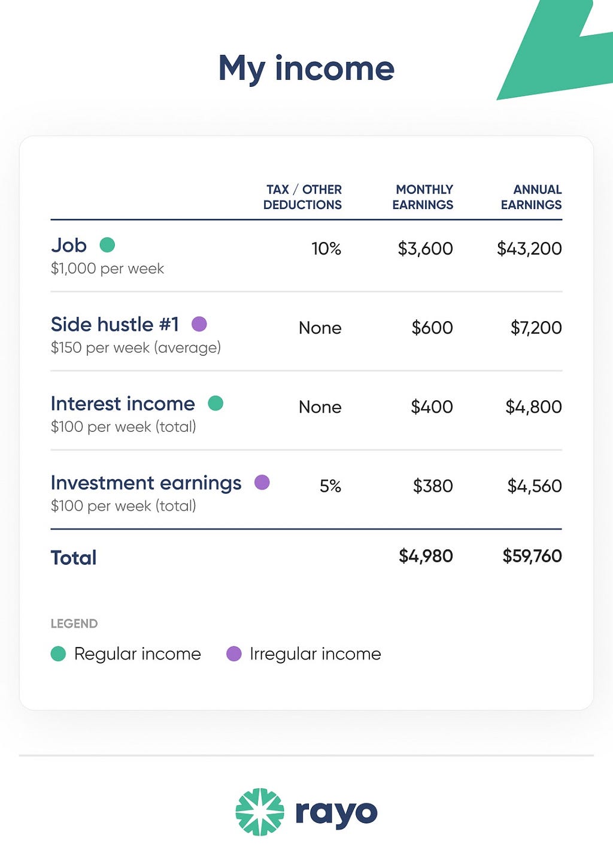The image size is (613, 868).
Task: Select the Annual Earnings column header
Action: coord(531,197)
